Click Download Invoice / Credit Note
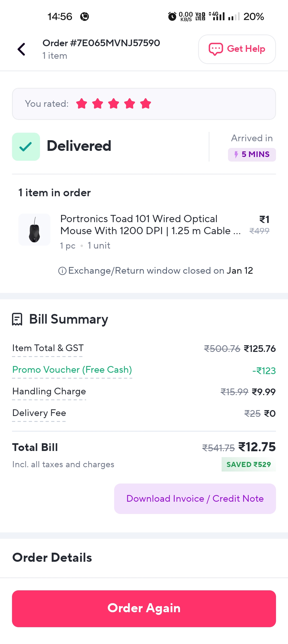Viewport: 288px width, 644px height. coord(195,499)
